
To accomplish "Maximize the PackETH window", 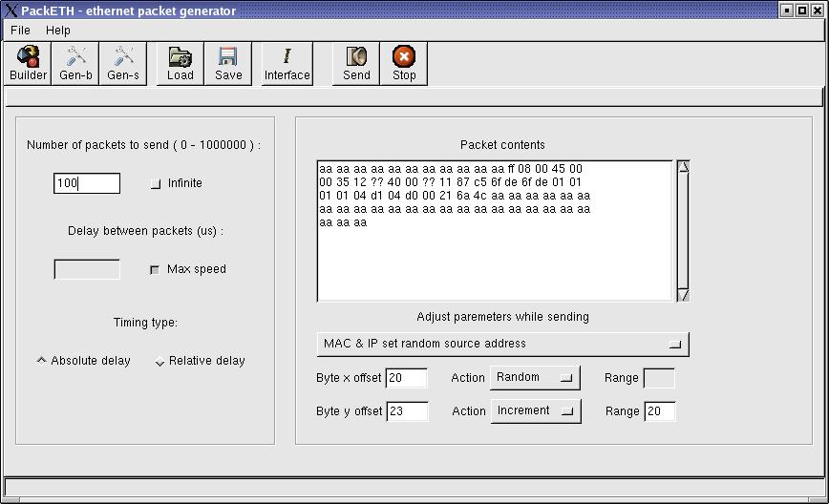I will 802,10.
